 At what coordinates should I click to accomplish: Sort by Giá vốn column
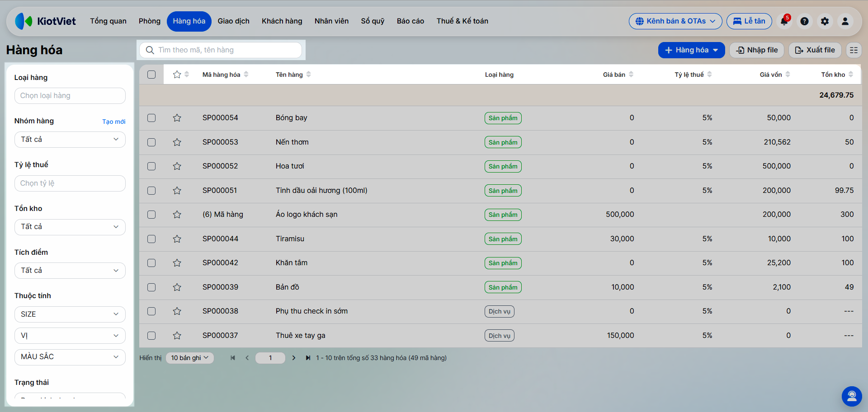775,75
